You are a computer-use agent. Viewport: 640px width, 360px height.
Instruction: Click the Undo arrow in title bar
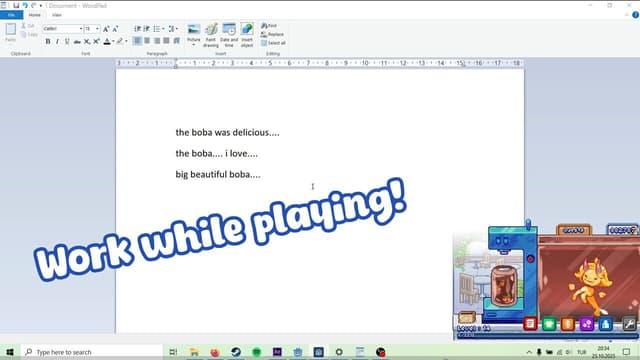pos(25,5)
